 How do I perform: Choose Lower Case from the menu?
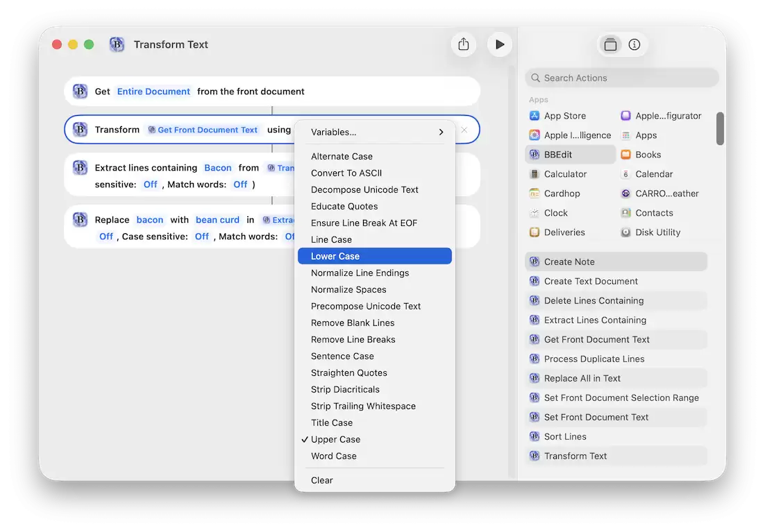tap(375, 256)
